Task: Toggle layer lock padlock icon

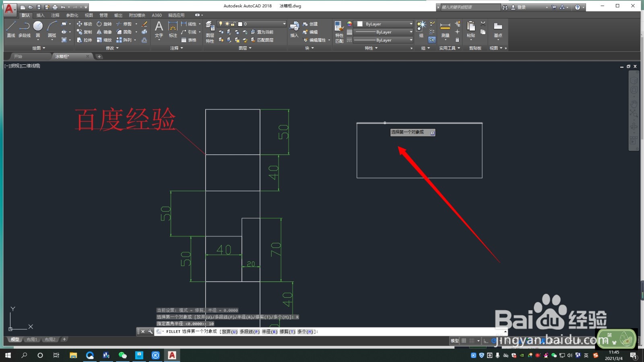Action: [x=233, y=24]
